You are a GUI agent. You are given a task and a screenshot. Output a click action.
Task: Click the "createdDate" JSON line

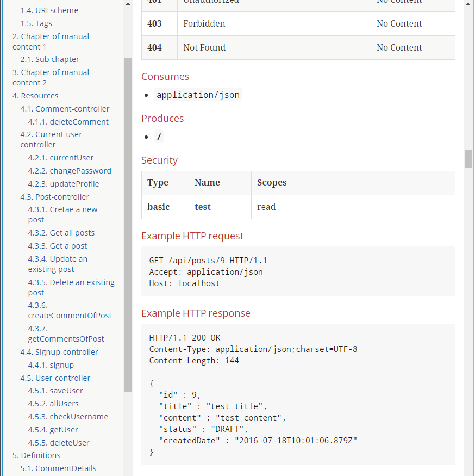[258, 441]
